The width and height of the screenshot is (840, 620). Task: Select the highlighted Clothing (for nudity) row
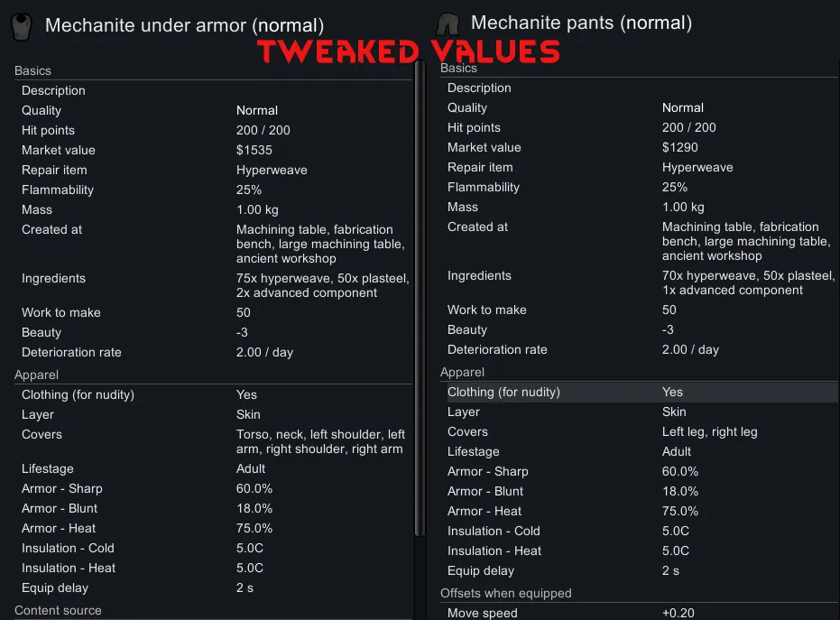(x=639, y=392)
